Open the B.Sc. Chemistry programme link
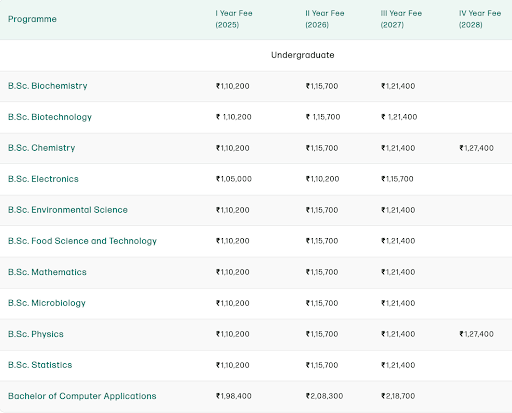 tap(42, 148)
